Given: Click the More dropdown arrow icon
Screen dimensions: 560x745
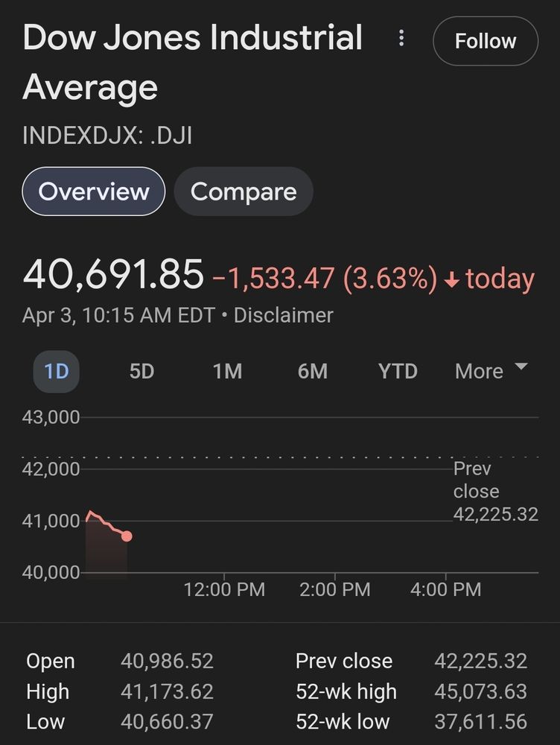Looking at the screenshot, I should tap(521, 367).
